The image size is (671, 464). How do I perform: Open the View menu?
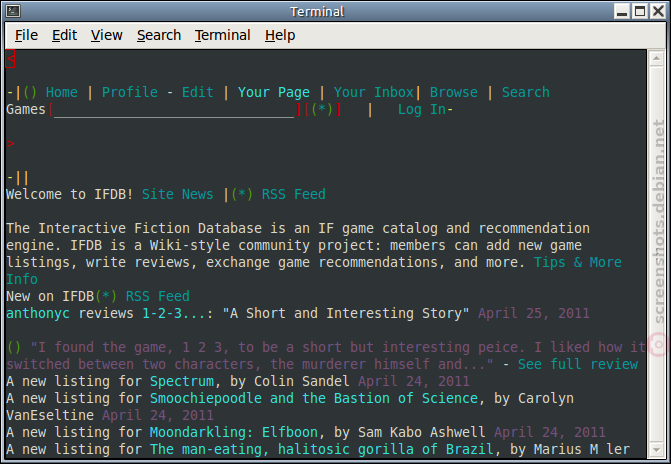[107, 35]
